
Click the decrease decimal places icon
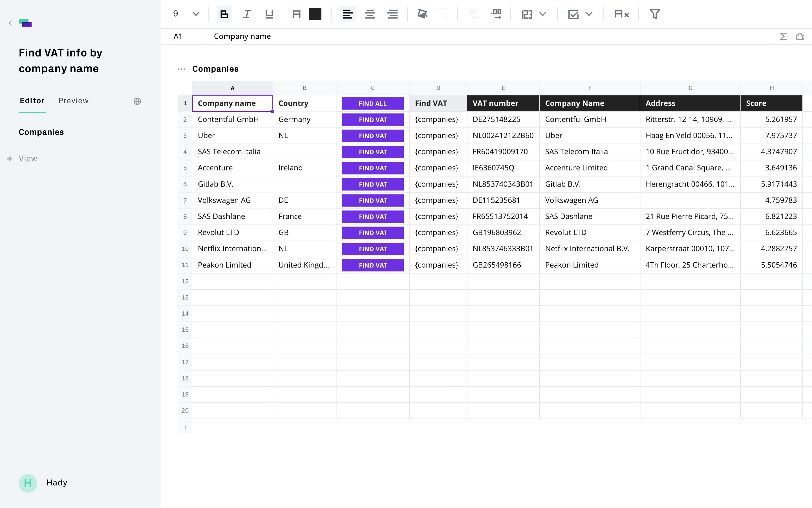point(473,14)
